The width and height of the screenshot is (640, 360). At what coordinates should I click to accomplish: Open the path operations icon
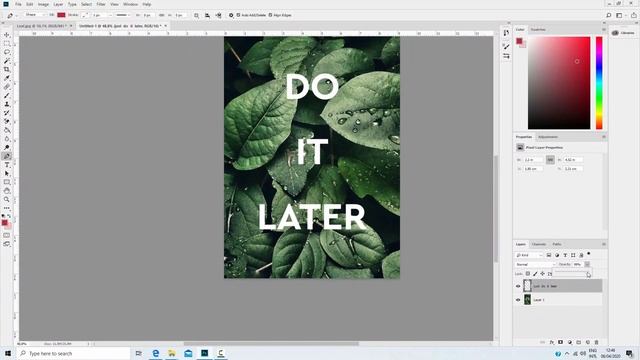tap(196, 15)
